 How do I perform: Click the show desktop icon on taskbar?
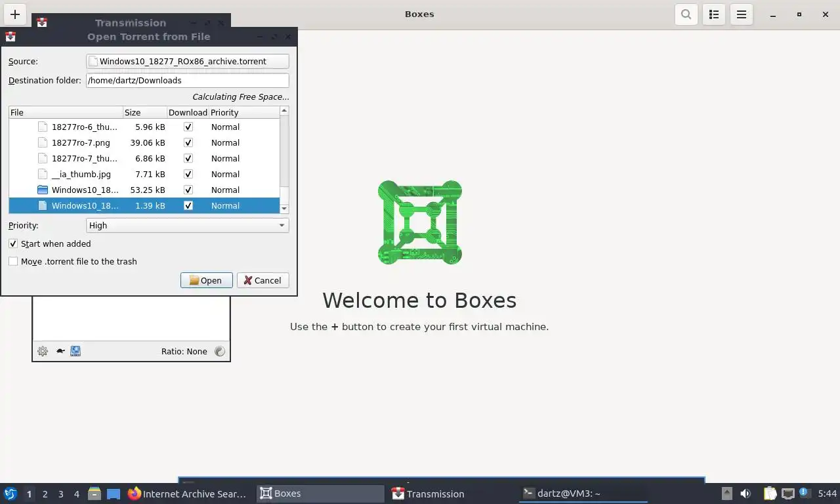pos(114,493)
